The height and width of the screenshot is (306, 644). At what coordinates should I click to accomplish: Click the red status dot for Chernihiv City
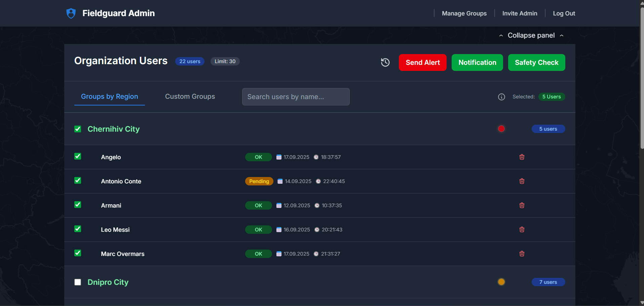coord(501,129)
